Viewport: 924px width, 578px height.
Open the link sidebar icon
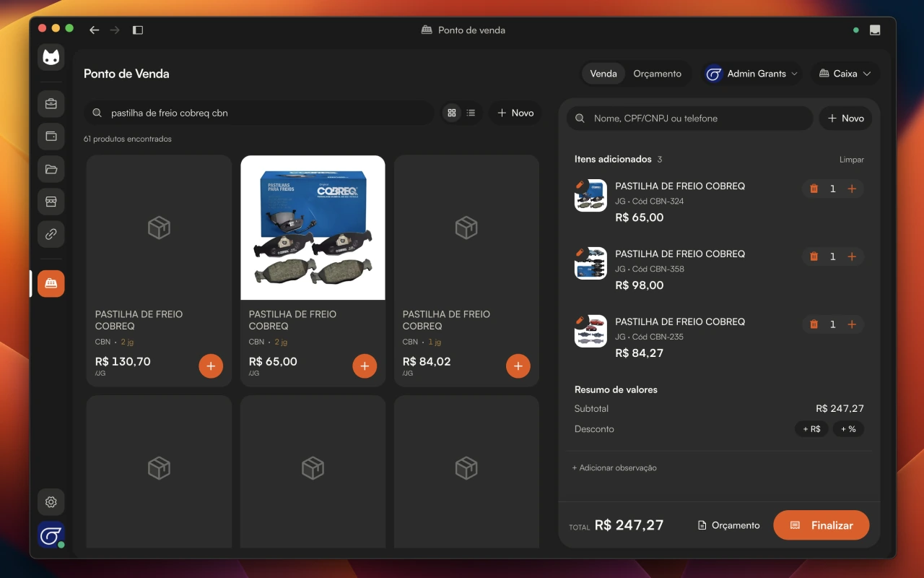pos(51,234)
